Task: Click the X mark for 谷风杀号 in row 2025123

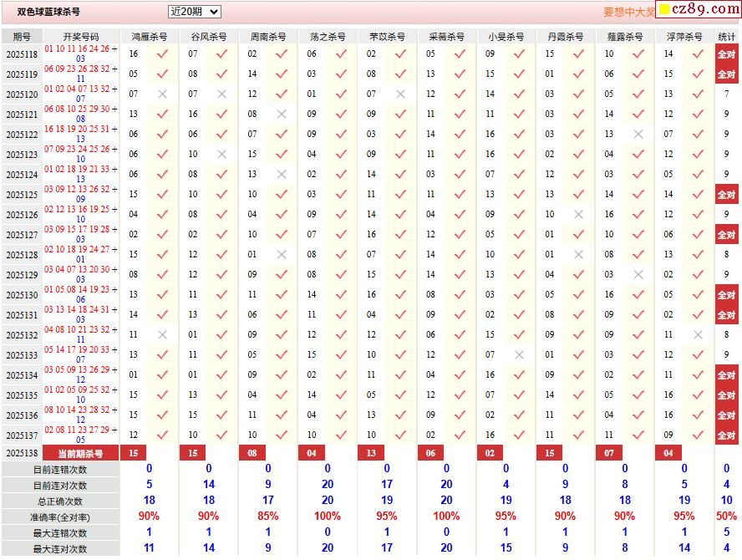Action: (221, 155)
